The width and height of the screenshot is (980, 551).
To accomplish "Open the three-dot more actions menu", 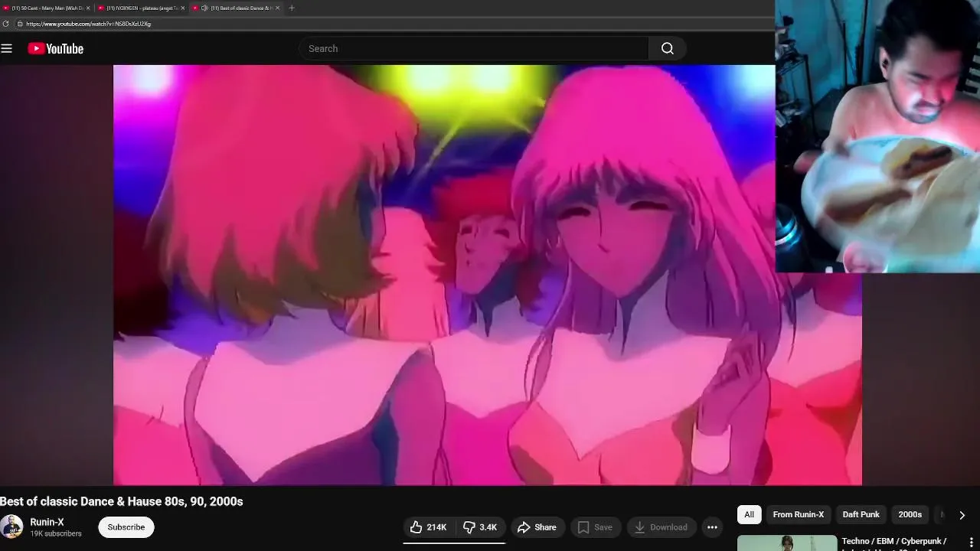I will tap(712, 527).
